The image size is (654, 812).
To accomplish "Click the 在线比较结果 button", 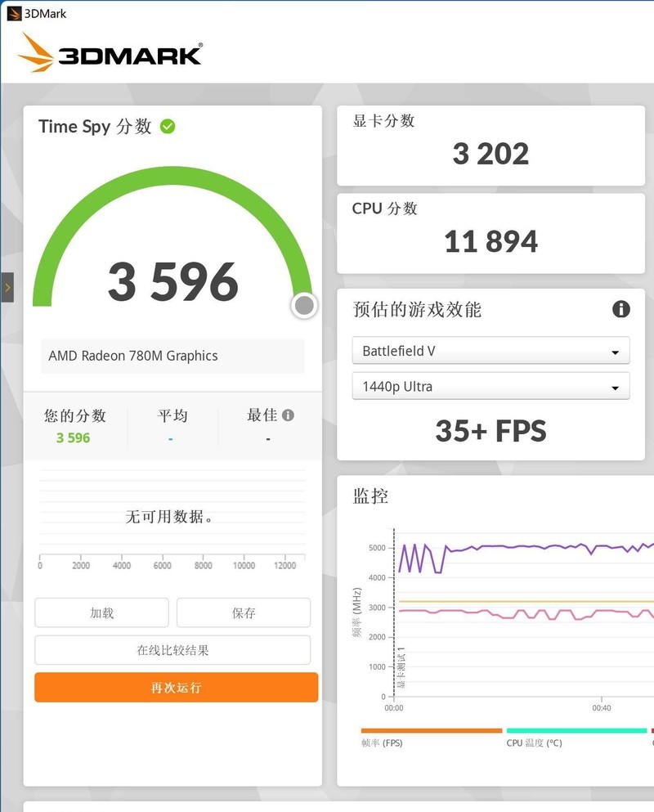I will click(172, 650).
